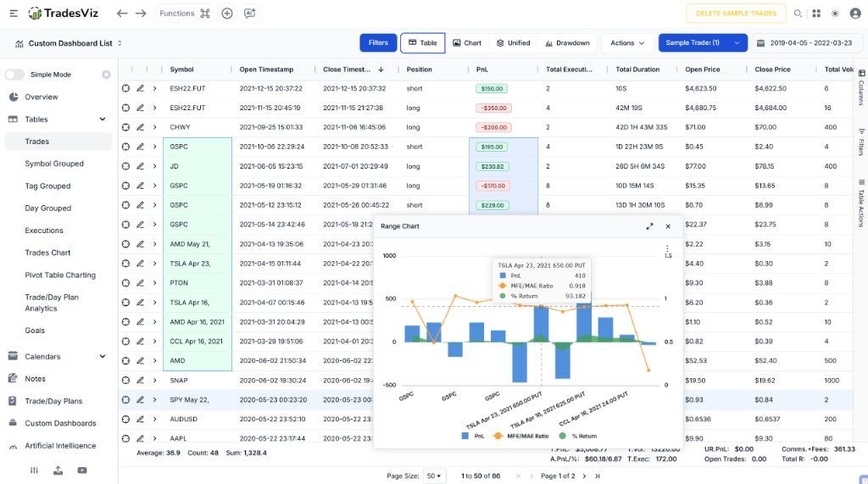
Task: Open Pivot Table Charting
Action: [x=60, y=275]
